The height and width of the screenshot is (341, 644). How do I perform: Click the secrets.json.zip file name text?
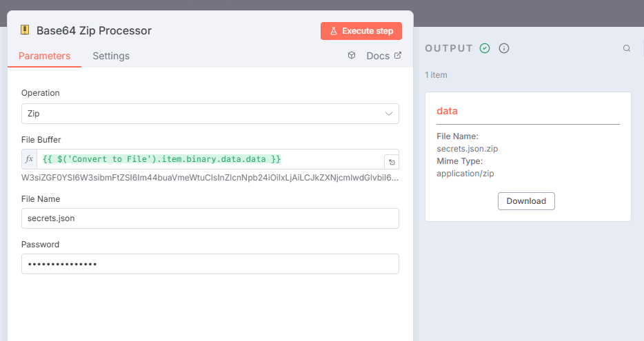coord(467,149)
